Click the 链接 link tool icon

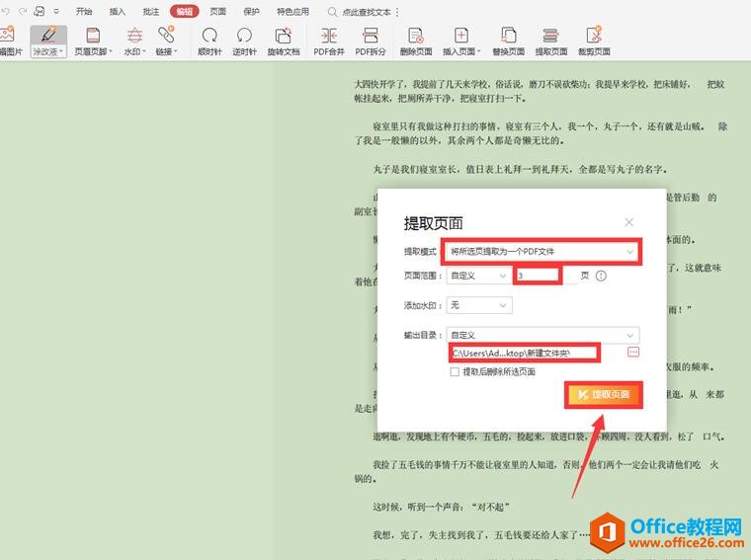166,36
